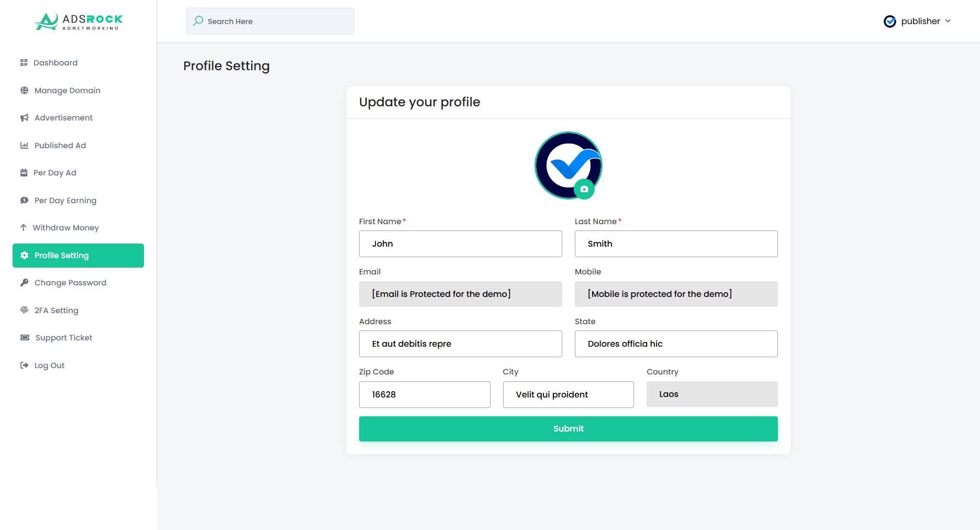This screenshot has width=980, height=530.
Task: Click the AdsRock logo link
Action: (x=79, y=21)
